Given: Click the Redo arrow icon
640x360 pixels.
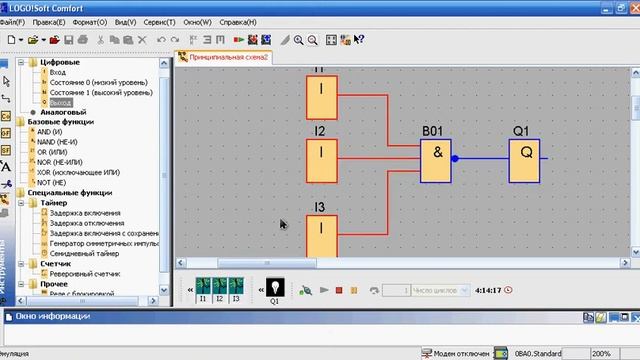Looking at the screenshot, I should tap(175, 40).
